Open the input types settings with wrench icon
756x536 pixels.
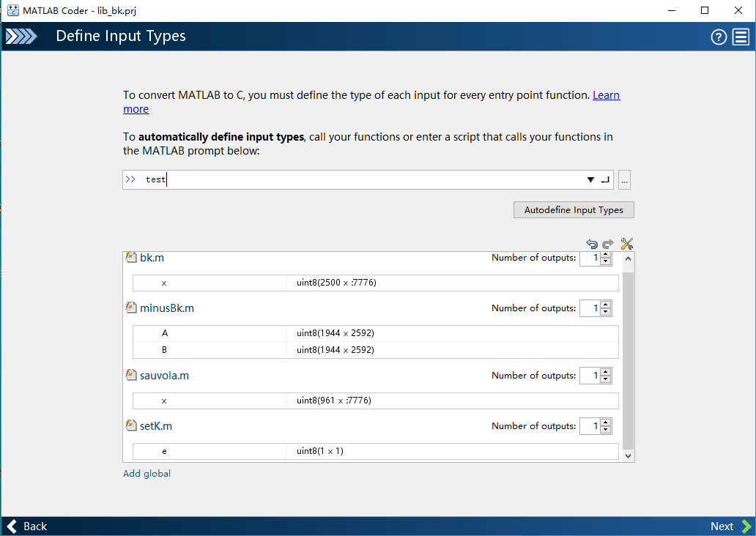click(x=626, y=244)
